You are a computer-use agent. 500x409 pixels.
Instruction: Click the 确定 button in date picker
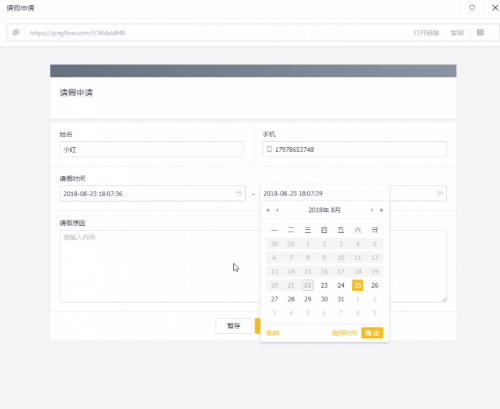(x=372, y=333)
